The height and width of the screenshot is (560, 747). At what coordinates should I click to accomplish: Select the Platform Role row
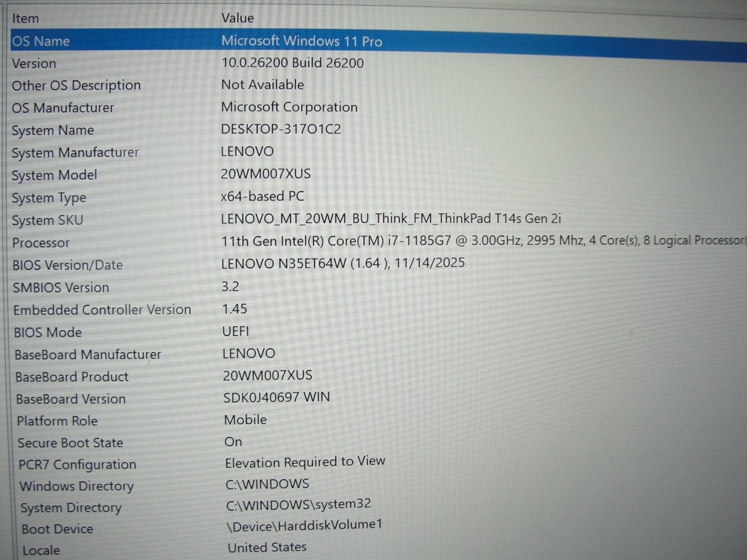pos(57,421)
